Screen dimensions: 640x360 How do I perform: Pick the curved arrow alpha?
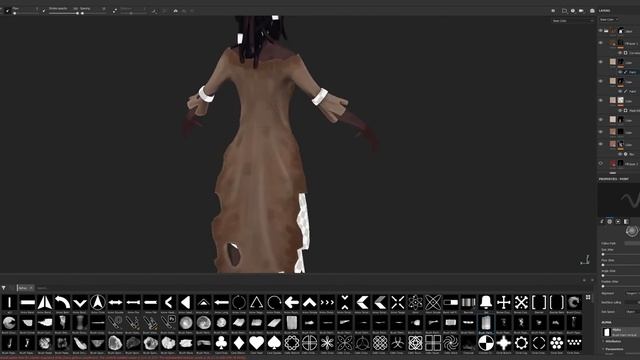[x=62, y=302]
